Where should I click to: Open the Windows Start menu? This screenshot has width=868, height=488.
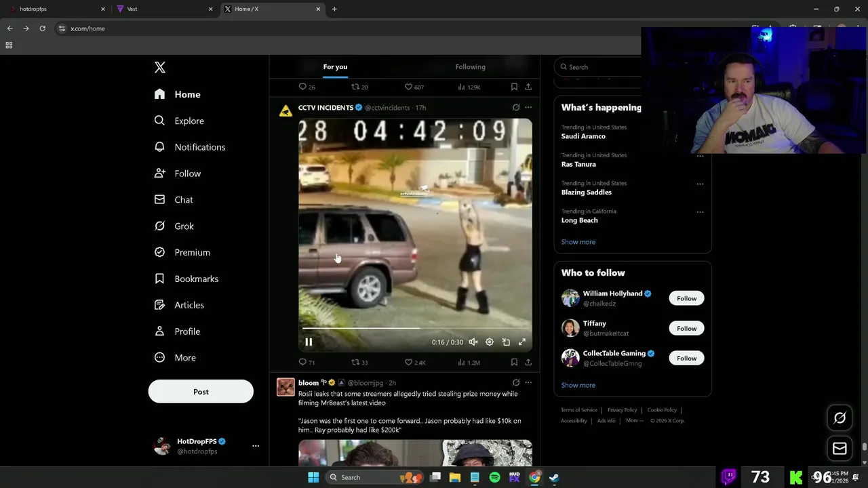[313, 477]
